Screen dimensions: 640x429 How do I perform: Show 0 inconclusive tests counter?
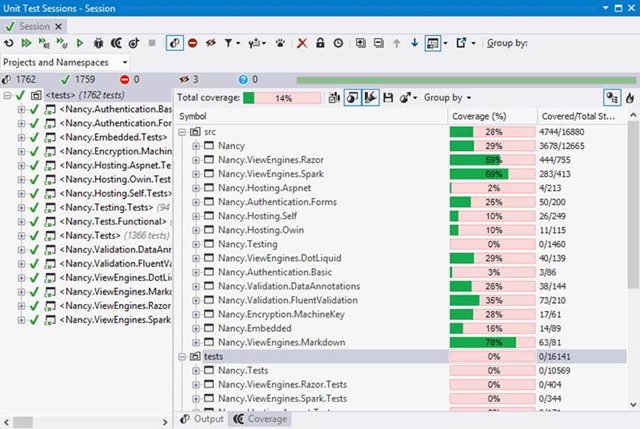tap(248, 79)
